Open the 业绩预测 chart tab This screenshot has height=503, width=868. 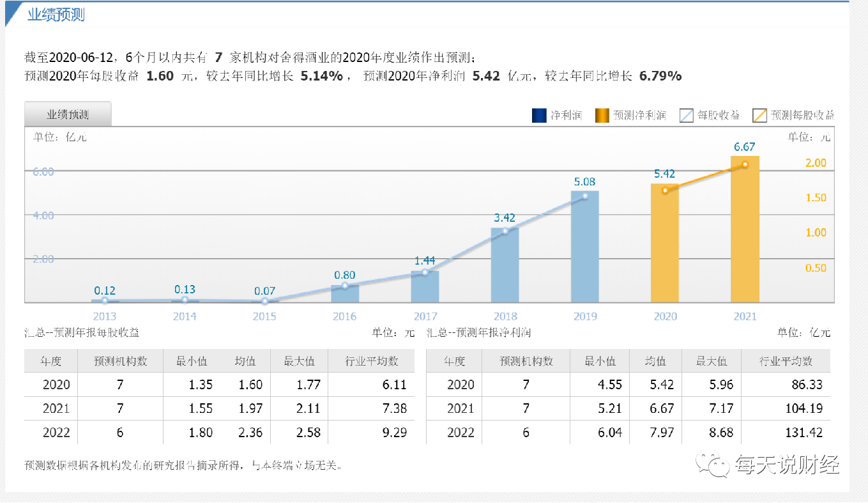point(68,114)
